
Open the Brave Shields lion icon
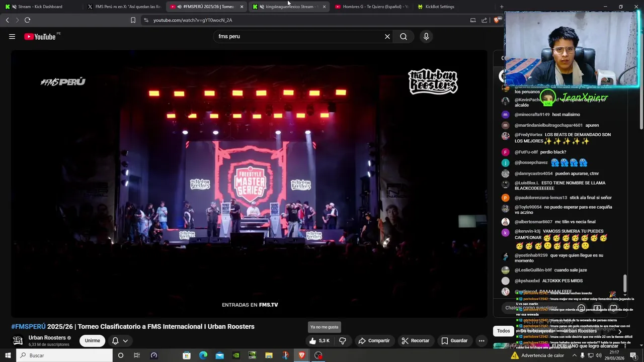[497, 20]
